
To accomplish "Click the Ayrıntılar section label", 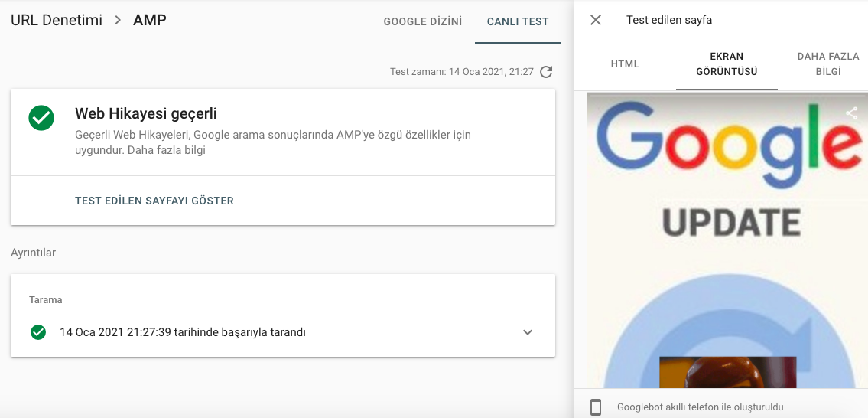I will [x=33, y=253].
